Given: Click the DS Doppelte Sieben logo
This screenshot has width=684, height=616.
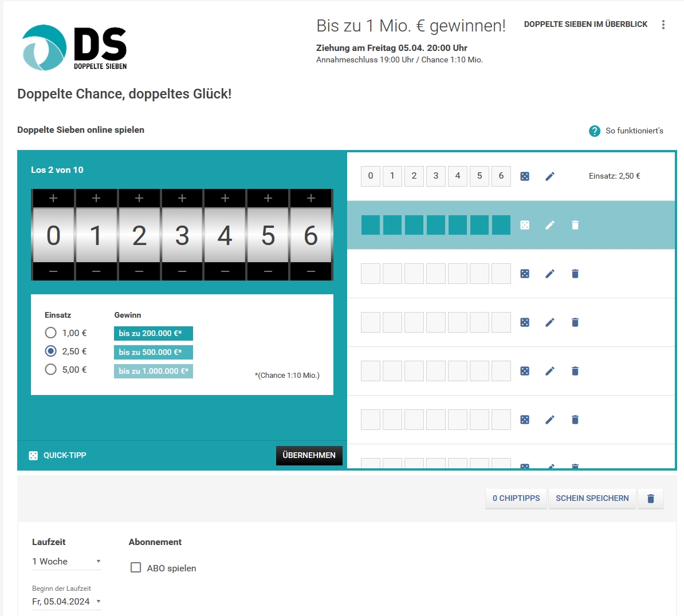Looking at the screenshot, I should coord(74,48).
